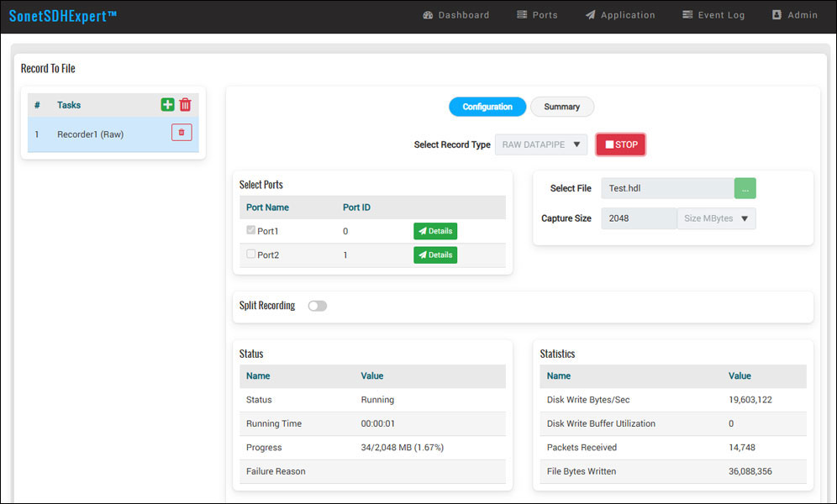
Task: Select the Configuration tab
Action: pos(487,107)
